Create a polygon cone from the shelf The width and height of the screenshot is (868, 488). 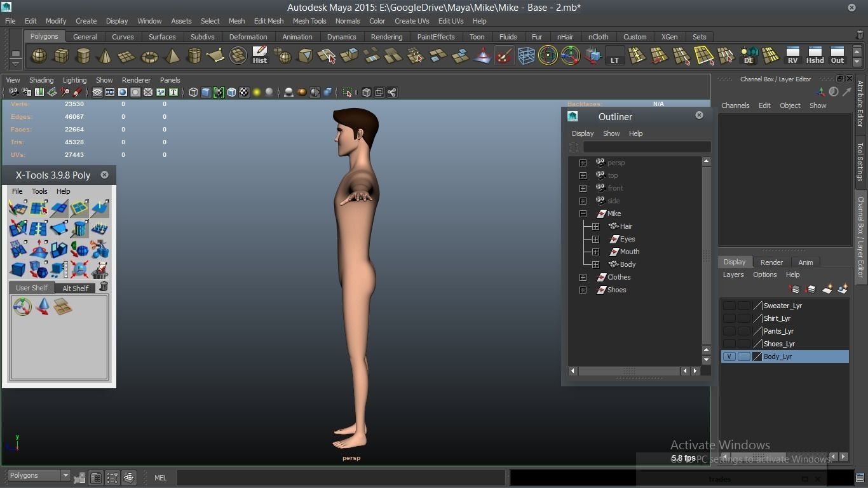105,56
